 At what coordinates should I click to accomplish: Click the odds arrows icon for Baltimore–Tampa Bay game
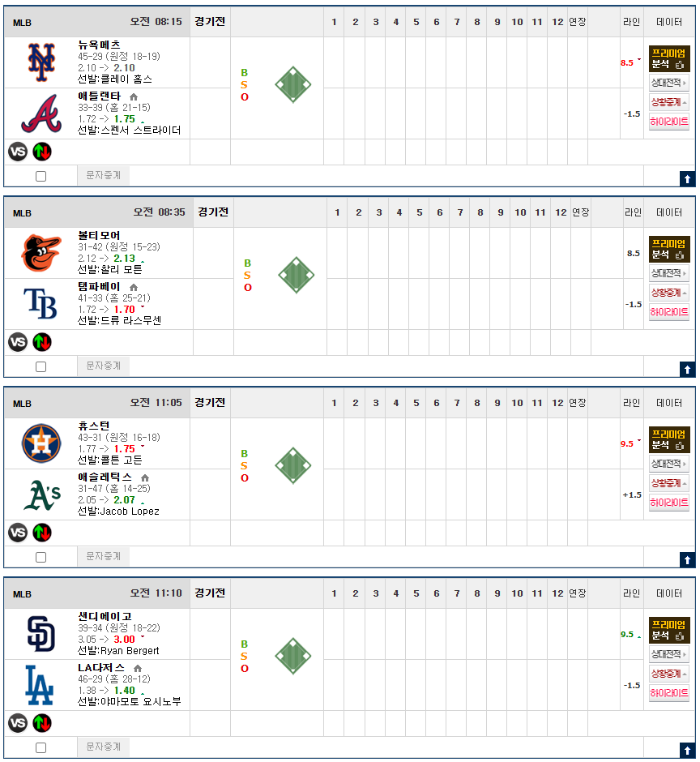[42, 342]
